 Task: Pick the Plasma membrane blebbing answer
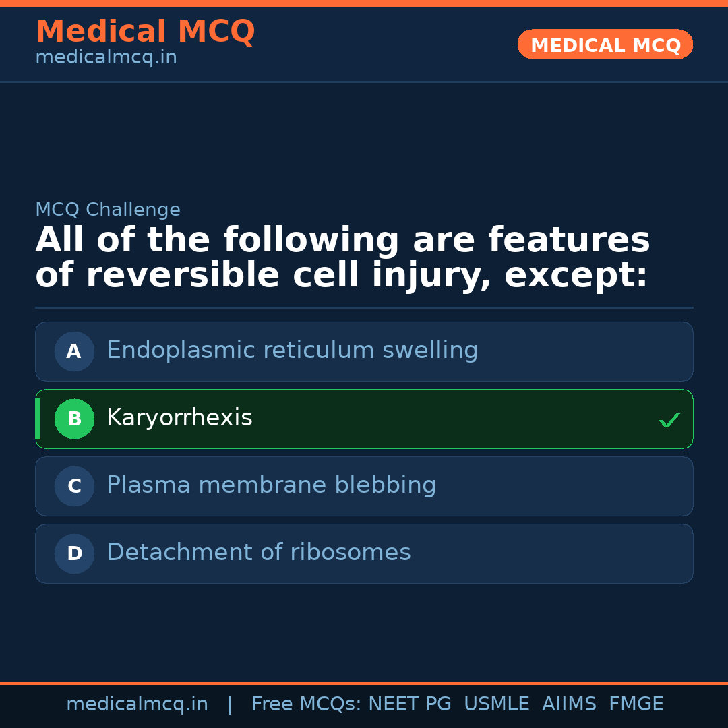271,485
